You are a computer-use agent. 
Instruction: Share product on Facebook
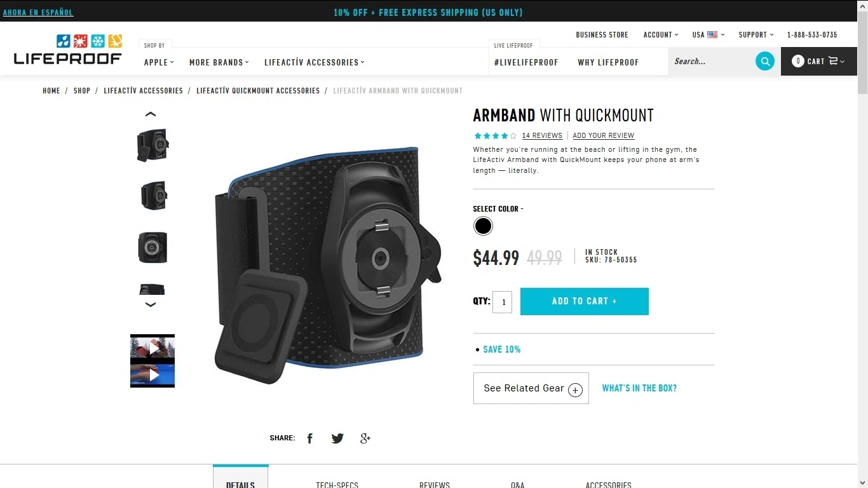coord(310,438)
